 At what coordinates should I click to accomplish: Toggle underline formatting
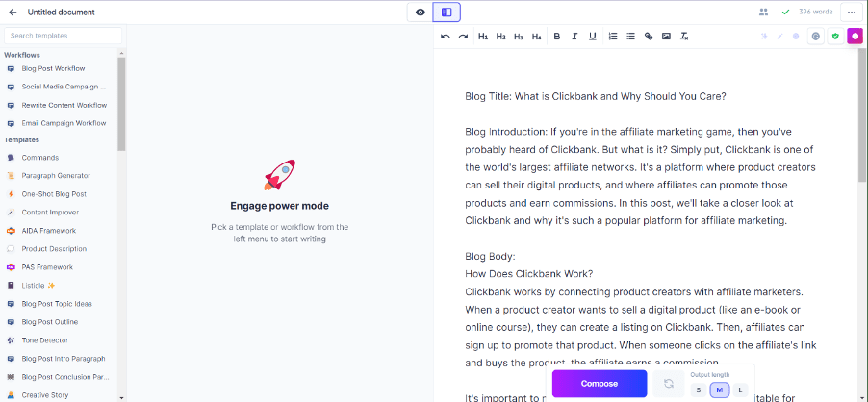593,37
